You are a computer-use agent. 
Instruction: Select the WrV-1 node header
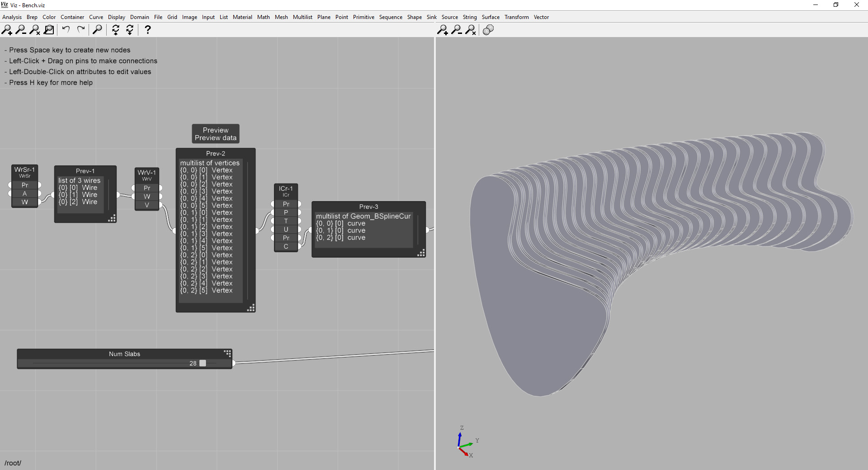(x=147, y=175)
